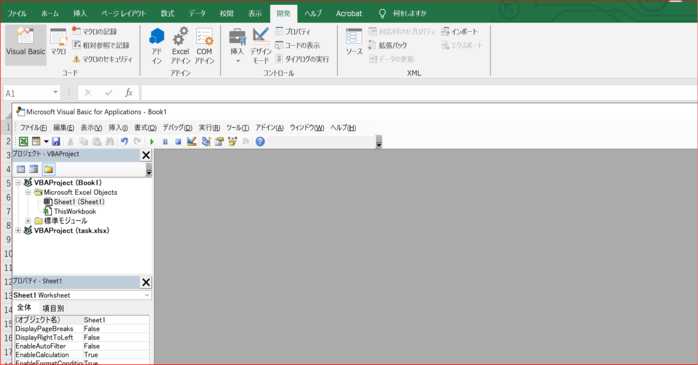Click 拡張パック in XML group
Image resolution: width=698 pixels, height=365 pixels.
point(388,45)
